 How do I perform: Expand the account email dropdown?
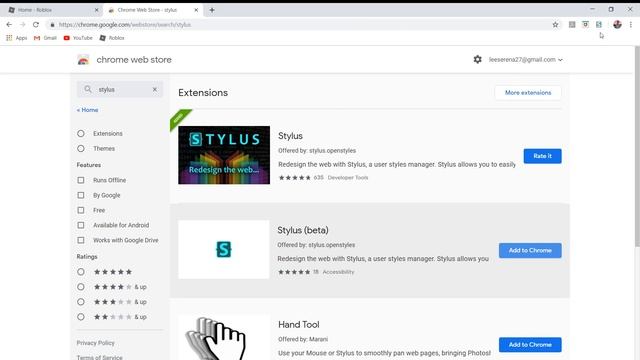[x=526, y=60]
